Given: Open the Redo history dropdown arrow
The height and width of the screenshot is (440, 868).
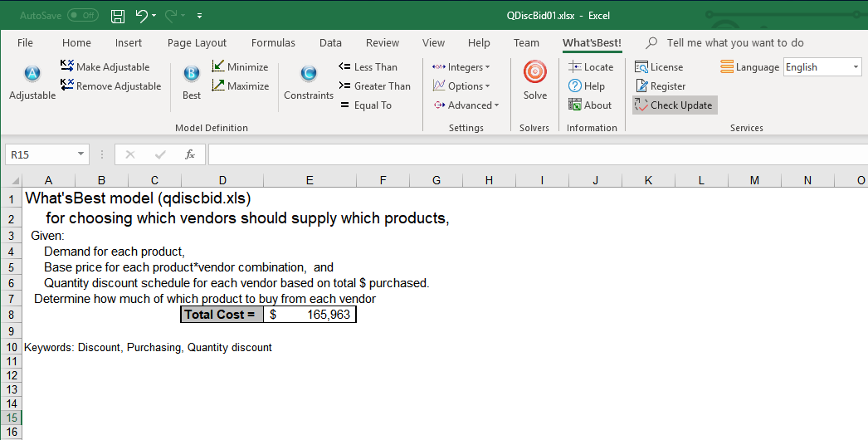Looking at the screenshot, I should pyautogui.click(x=183, y=16).
